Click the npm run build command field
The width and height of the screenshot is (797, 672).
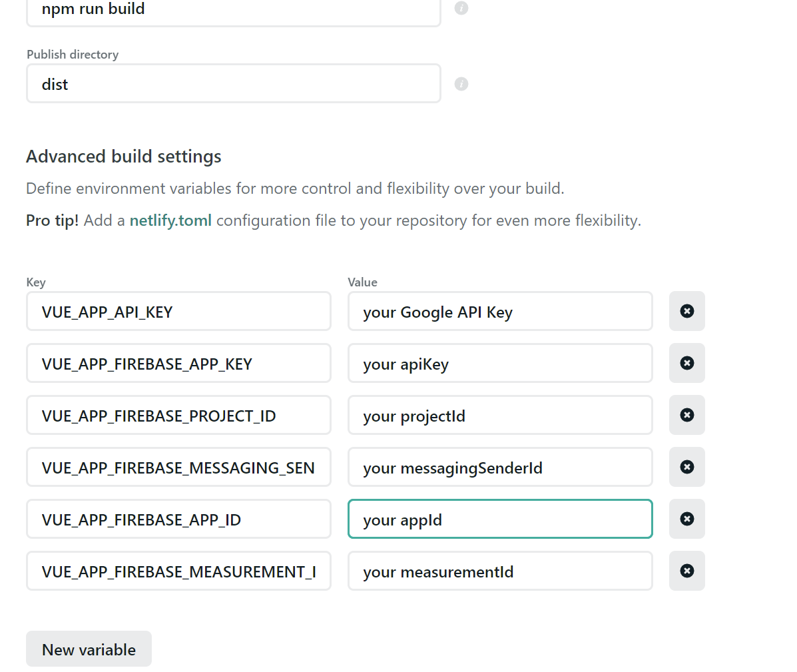click(233, 9)
